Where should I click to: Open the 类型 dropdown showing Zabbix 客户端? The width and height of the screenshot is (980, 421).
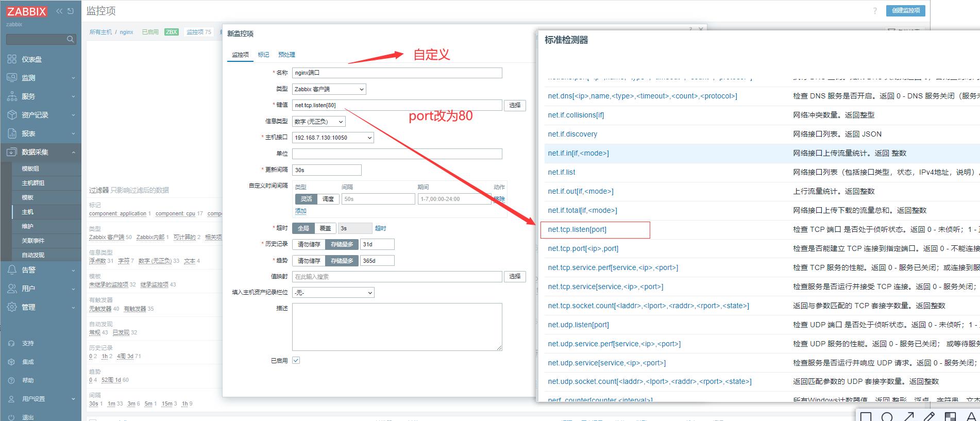pos(329,89)
